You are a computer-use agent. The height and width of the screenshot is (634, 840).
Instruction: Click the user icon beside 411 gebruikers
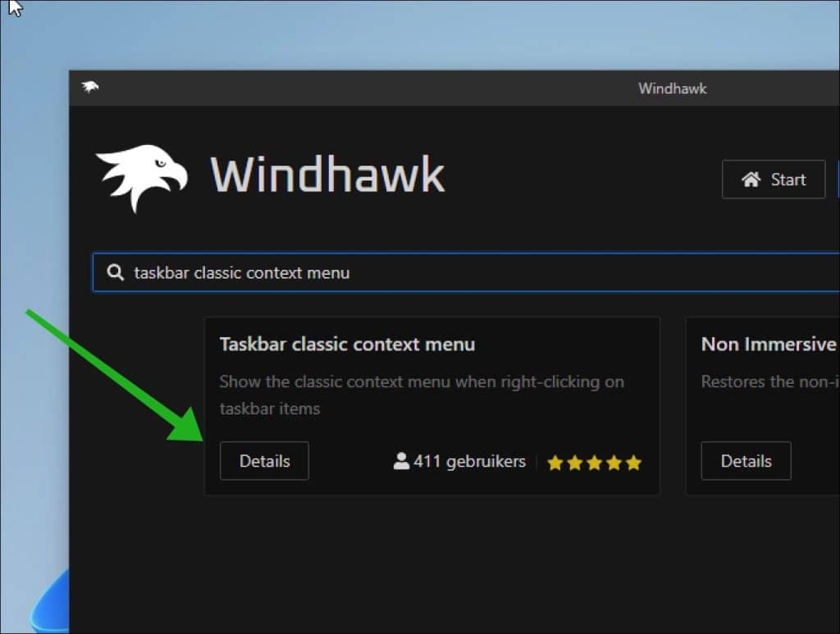pos(401,461)
